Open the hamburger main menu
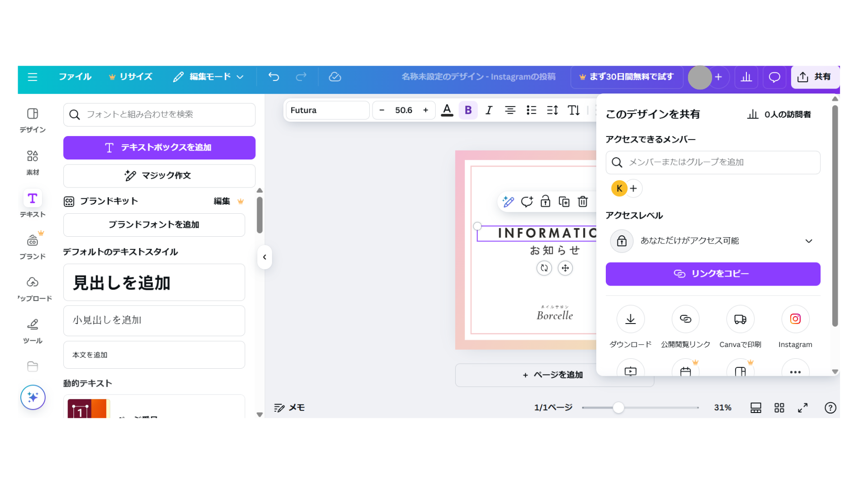The width and height of the screenshot is (868, 488). (x=32, y=77)
